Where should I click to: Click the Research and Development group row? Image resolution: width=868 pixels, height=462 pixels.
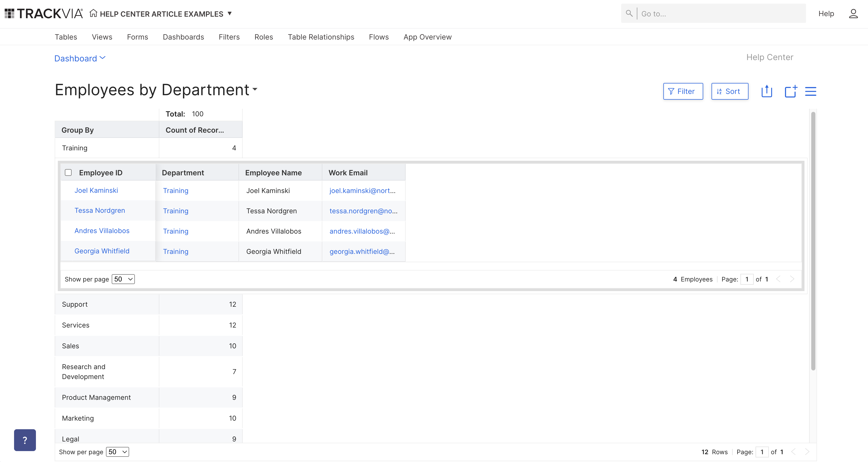pos(148,371)
